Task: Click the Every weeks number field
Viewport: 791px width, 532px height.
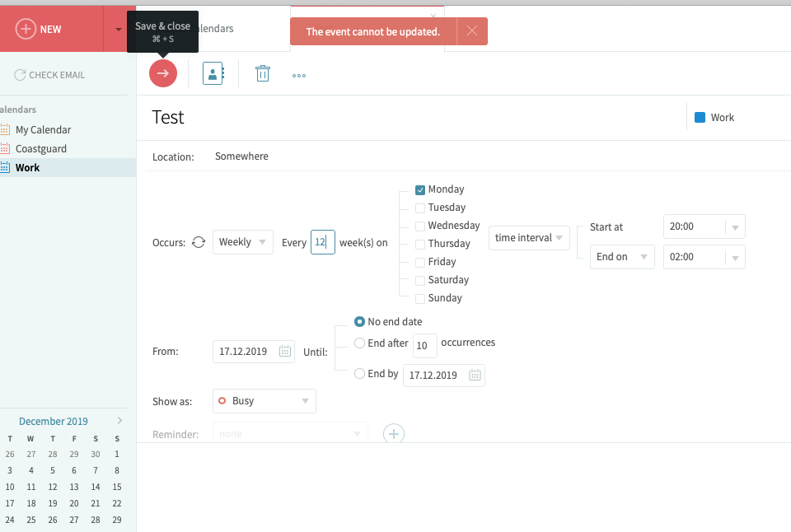Action: [x=323, y=242]
